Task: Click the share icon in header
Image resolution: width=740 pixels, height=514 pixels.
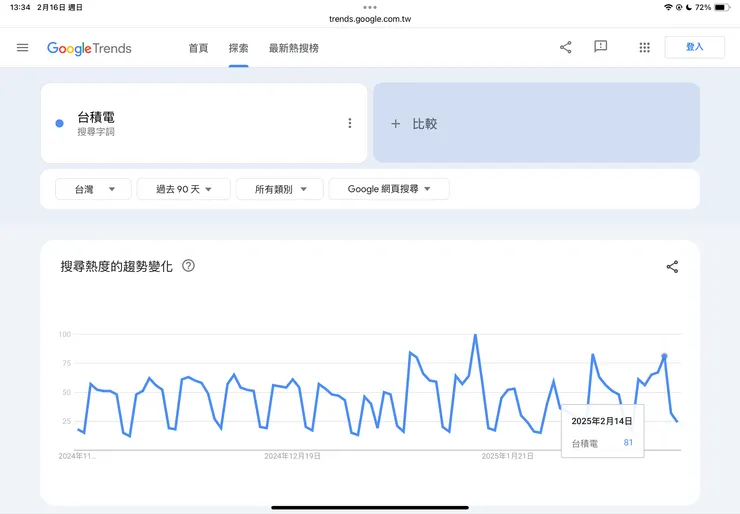Action: [565, 47]
